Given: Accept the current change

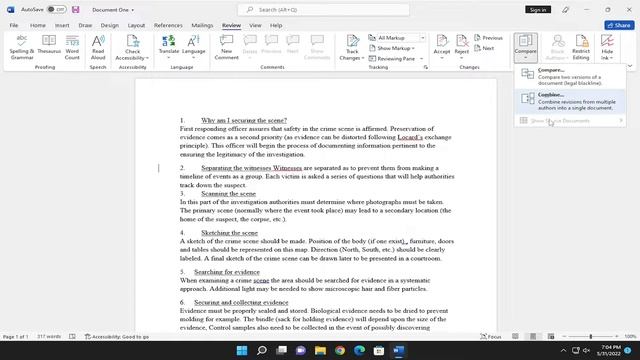Looking at the screenshot, I should [442, 44].
